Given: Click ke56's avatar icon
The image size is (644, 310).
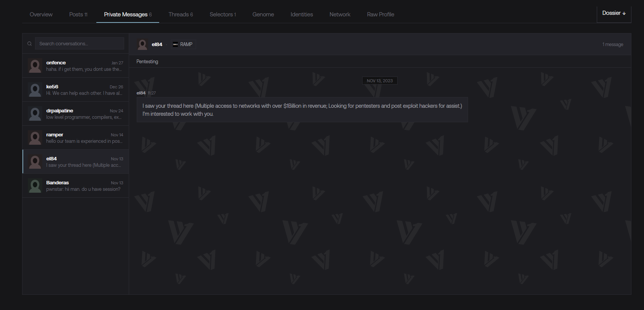Looking at the screenshot, I should [35, 89].
